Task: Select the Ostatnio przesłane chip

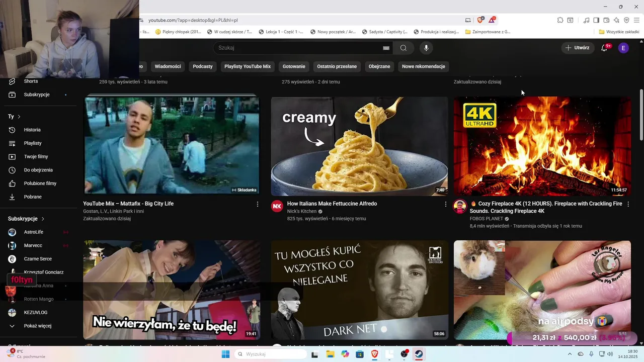Action: tap(337, 66)
